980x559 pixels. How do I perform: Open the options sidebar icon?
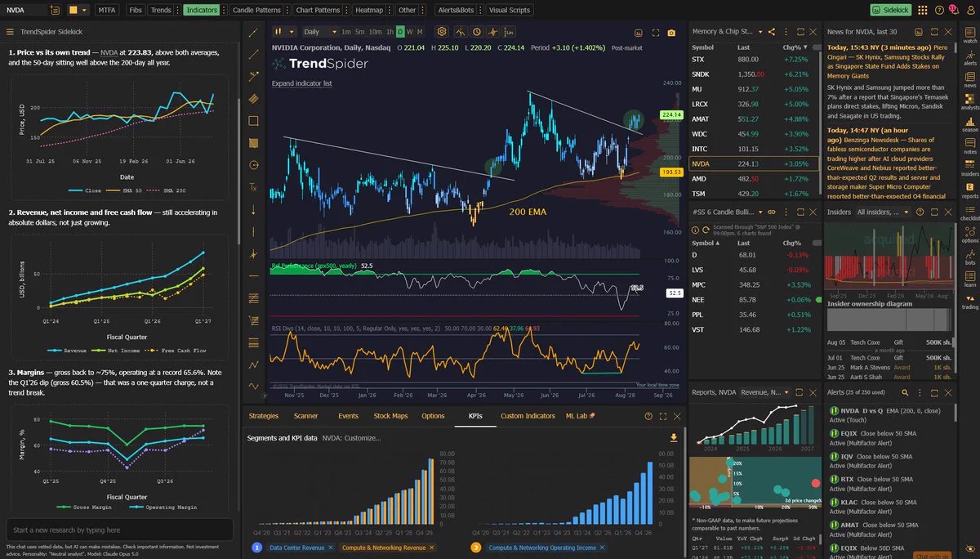(969, 233)
